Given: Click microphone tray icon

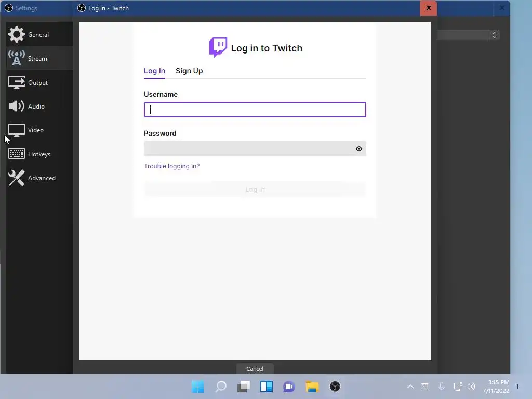Looking at the screenshot, I should point(442,387).
